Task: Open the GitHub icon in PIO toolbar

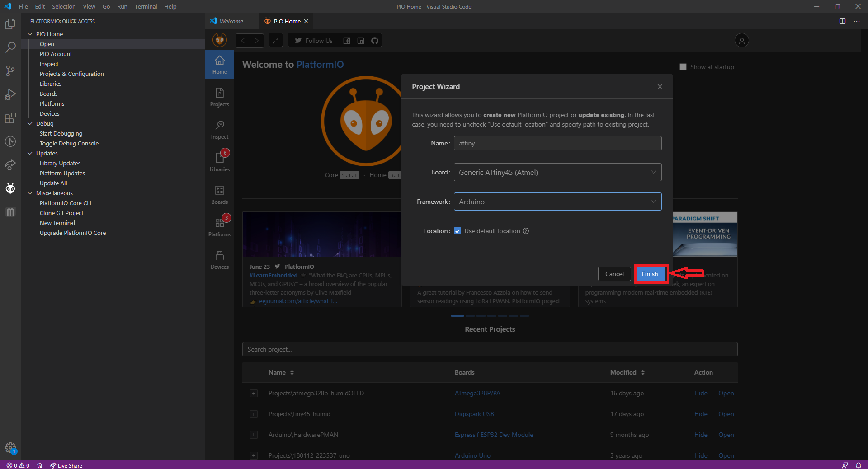Action: coord(375,41)
